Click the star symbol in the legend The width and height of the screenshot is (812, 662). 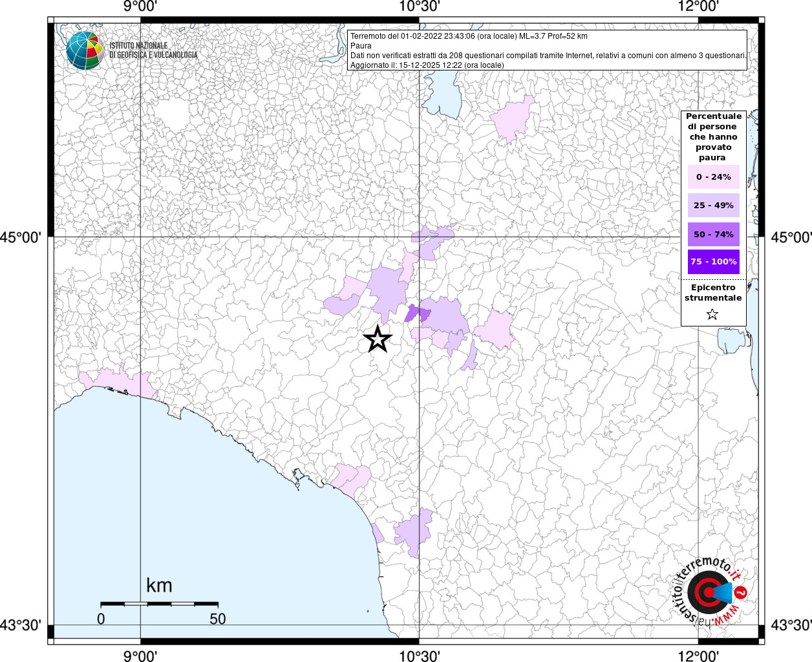tap(712, 315)
